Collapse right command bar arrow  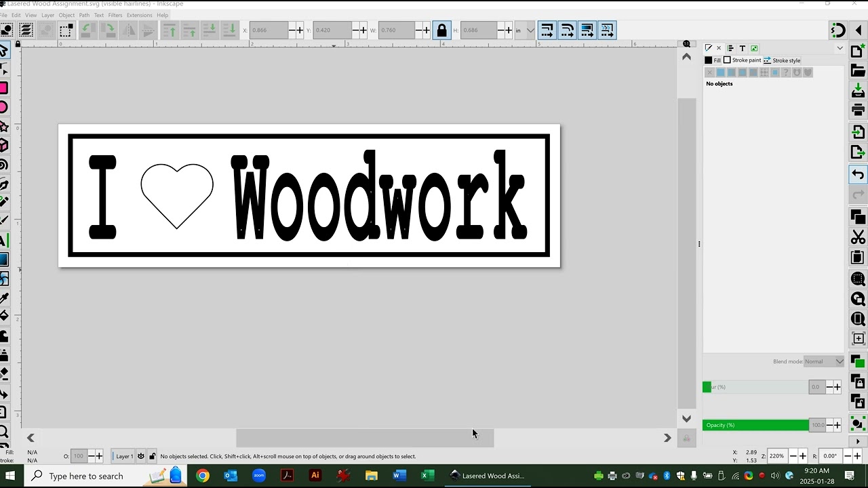[x=859, y=30]
